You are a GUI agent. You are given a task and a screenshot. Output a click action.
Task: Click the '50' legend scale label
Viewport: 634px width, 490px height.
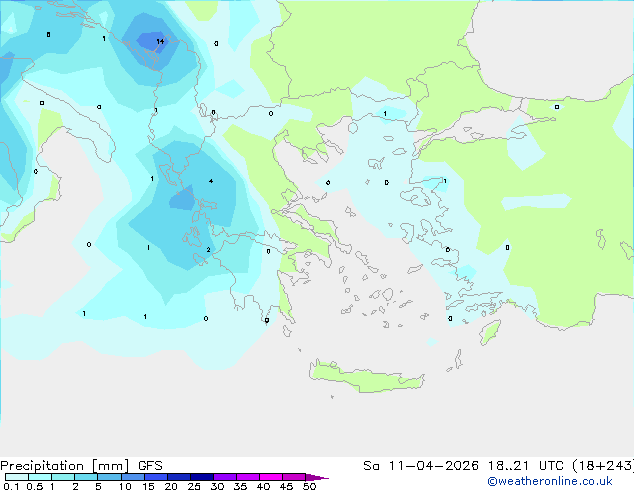click(x=309, y=486)
